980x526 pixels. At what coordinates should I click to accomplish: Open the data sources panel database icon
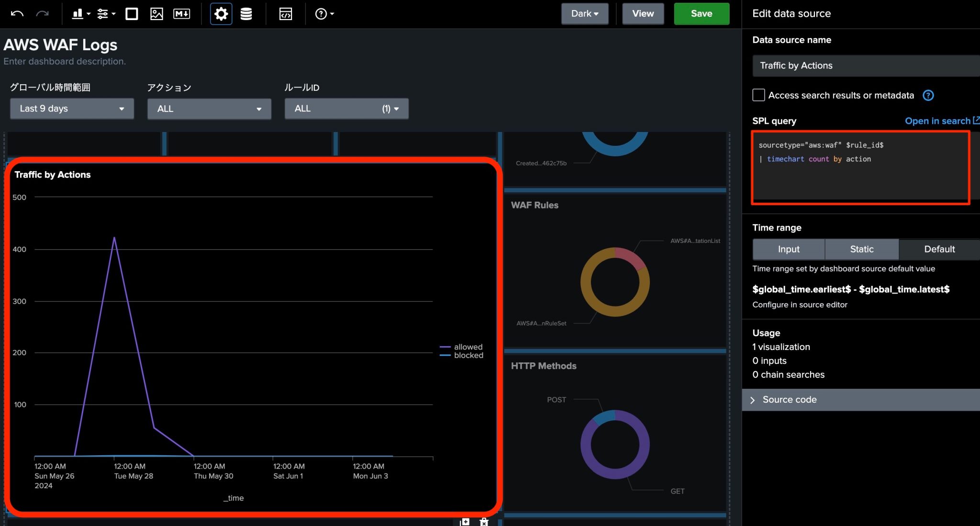[245, 13]
